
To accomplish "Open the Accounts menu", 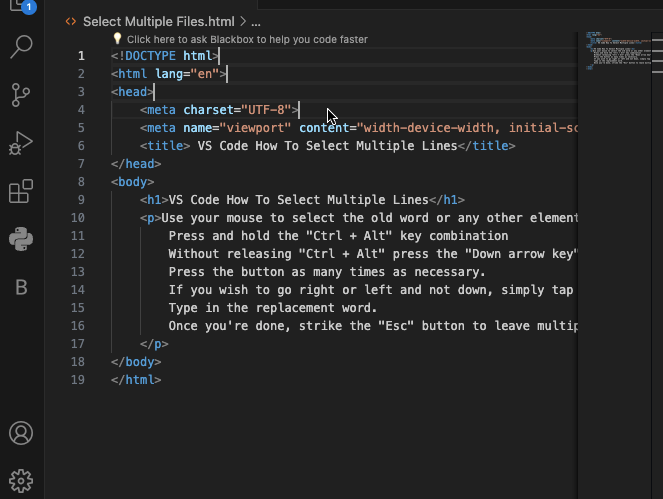I will point(21,433).
